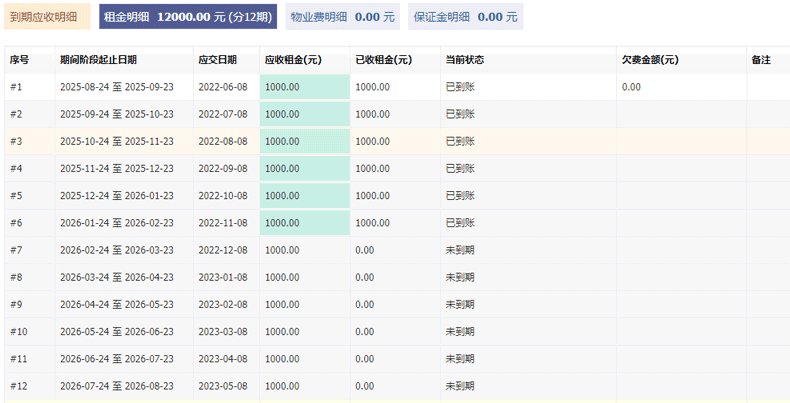Open the 物业费明细 tab

click(343, 17)
